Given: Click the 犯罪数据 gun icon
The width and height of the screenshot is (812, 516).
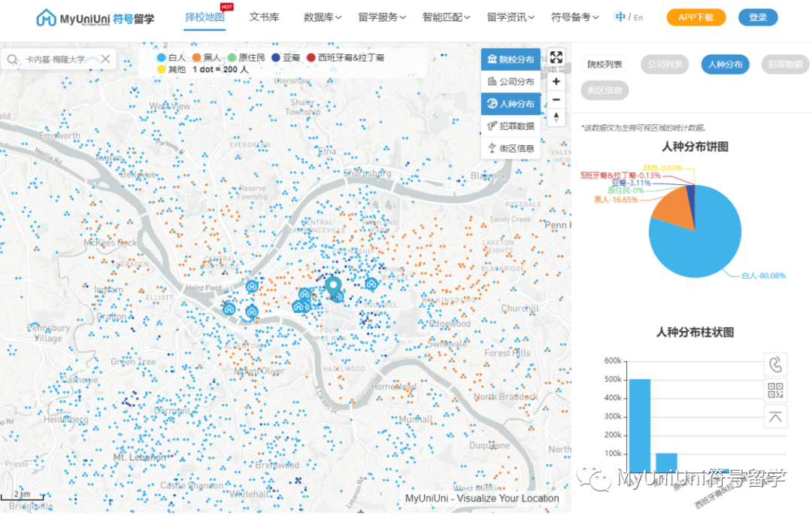Looking at the screenshot, I should pos(492,126).
